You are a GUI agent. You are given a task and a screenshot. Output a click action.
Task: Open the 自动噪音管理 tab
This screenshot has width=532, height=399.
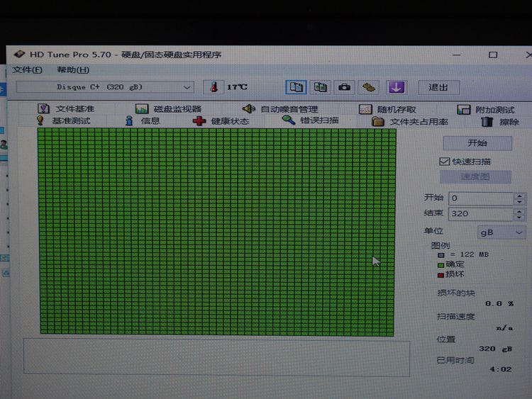point(280,109)
